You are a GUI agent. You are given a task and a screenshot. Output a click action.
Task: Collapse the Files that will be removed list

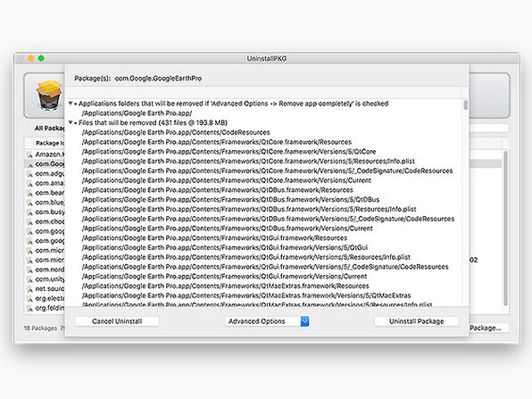tap(71, 122)
